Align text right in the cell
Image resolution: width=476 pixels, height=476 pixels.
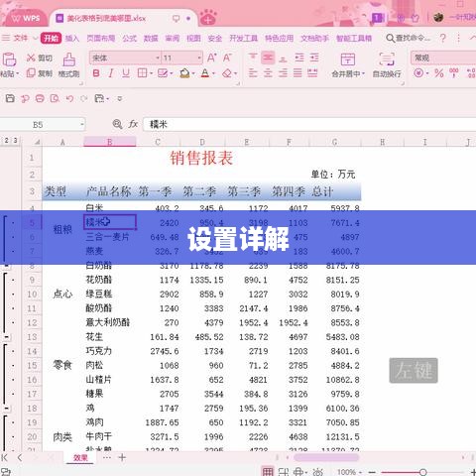(283, 73)
